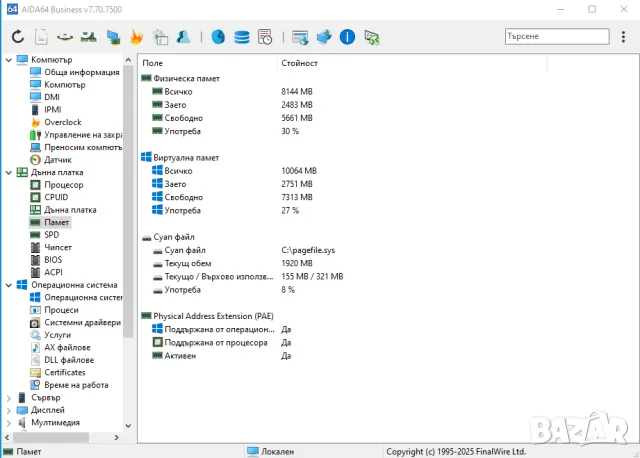Click the blue network computers icon
Viewport: 640px width, 458px height.
click(324, 37)
